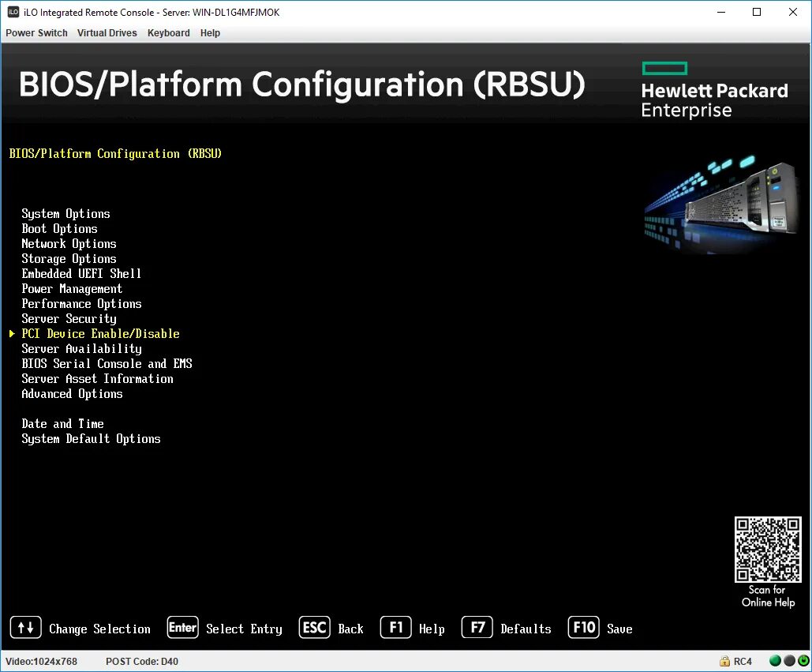The width and height of the screenshot is (812, 672).
Task: Click the F7 key icon
Action: (477, 628)
